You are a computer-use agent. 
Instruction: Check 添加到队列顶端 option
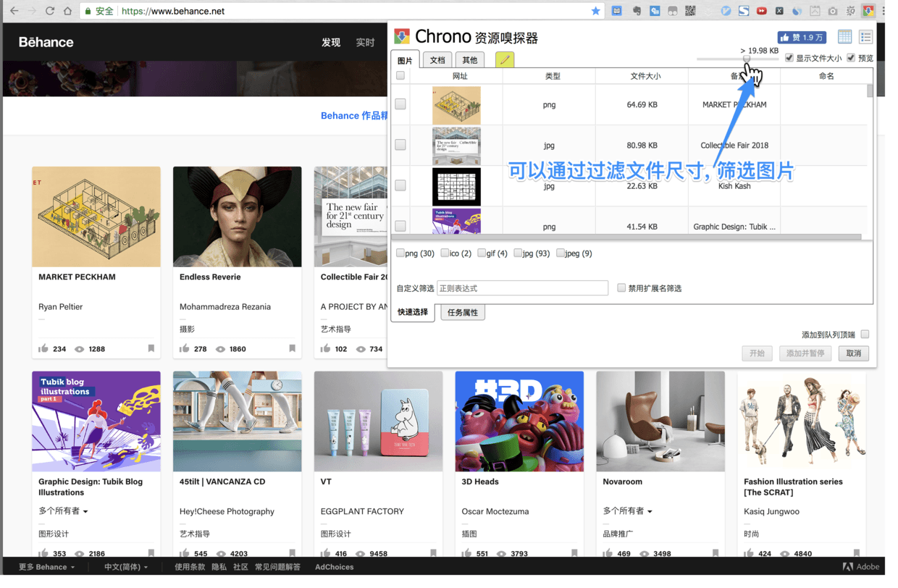[865, 335]
